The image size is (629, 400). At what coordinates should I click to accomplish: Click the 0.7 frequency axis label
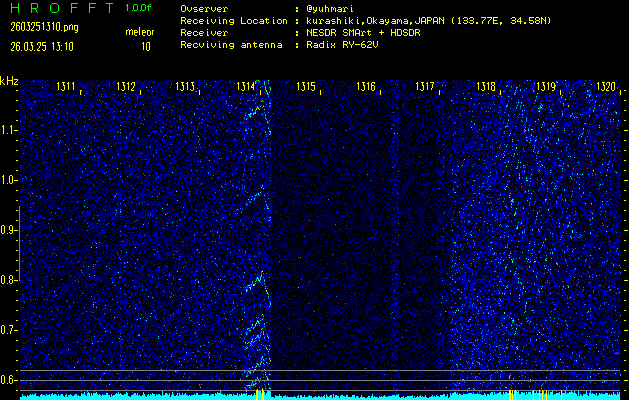pos(7,330)
